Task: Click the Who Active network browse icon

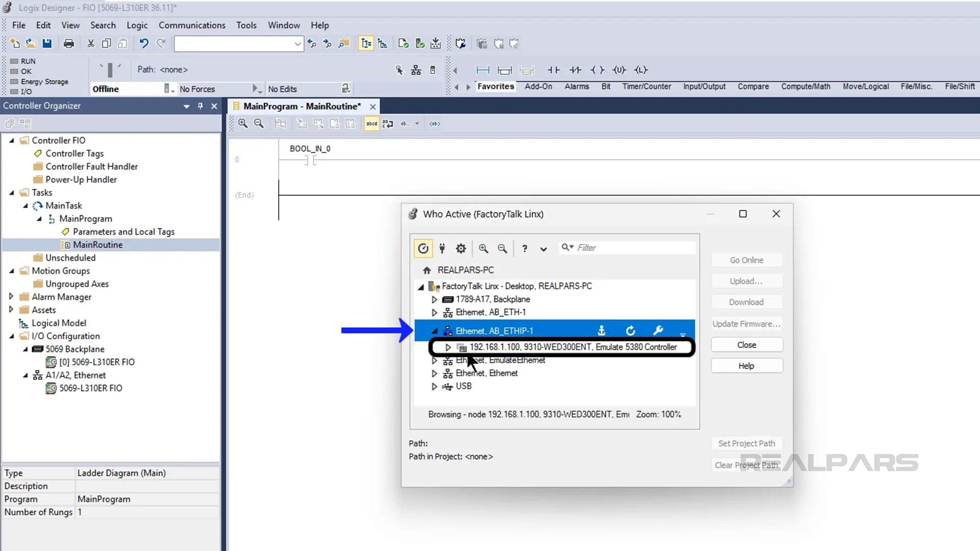Action: [x=416, y=70]
